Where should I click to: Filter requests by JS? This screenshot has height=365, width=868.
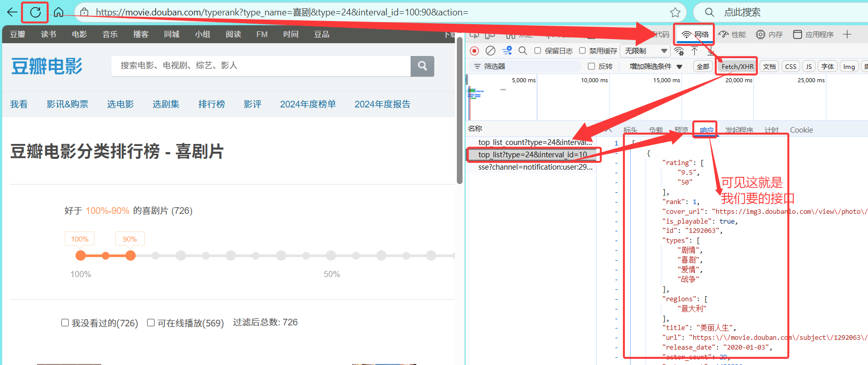point(809,66)
